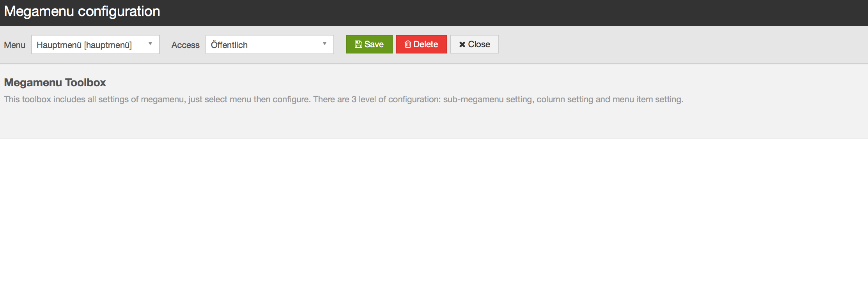Click the "Menu" field label
Viewport: 868px width, 292px height.
pyautogui.click(x=14, y=45)
